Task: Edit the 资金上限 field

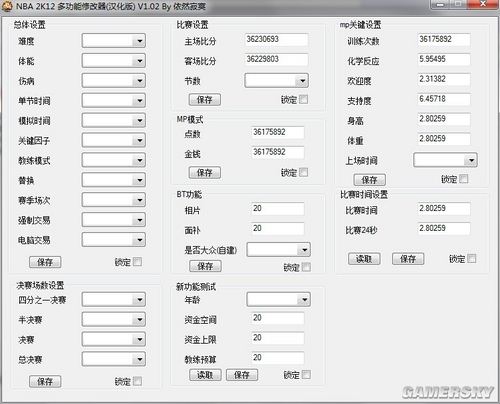Action: pos(278,338)
